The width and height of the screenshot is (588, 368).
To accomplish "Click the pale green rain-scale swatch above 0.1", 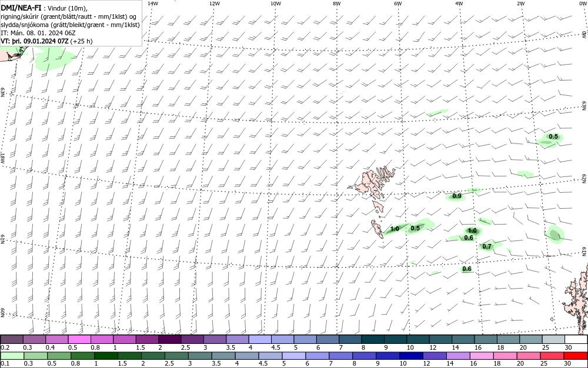I will 12,356.
